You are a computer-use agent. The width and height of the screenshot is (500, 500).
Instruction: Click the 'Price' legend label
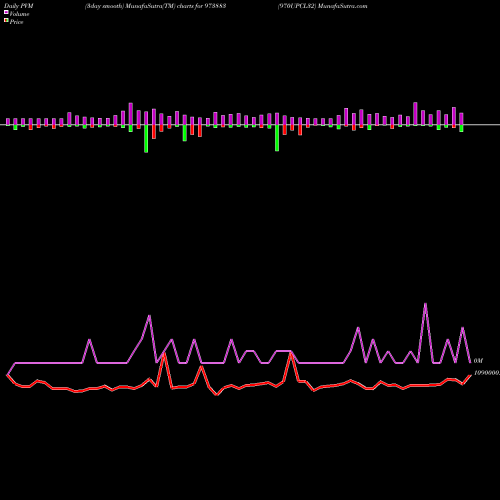click(16, 22)
